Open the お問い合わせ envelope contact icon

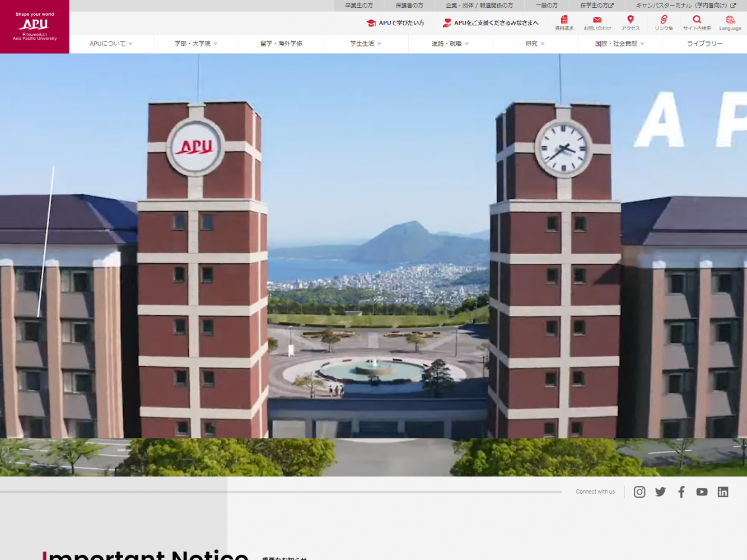597,23
